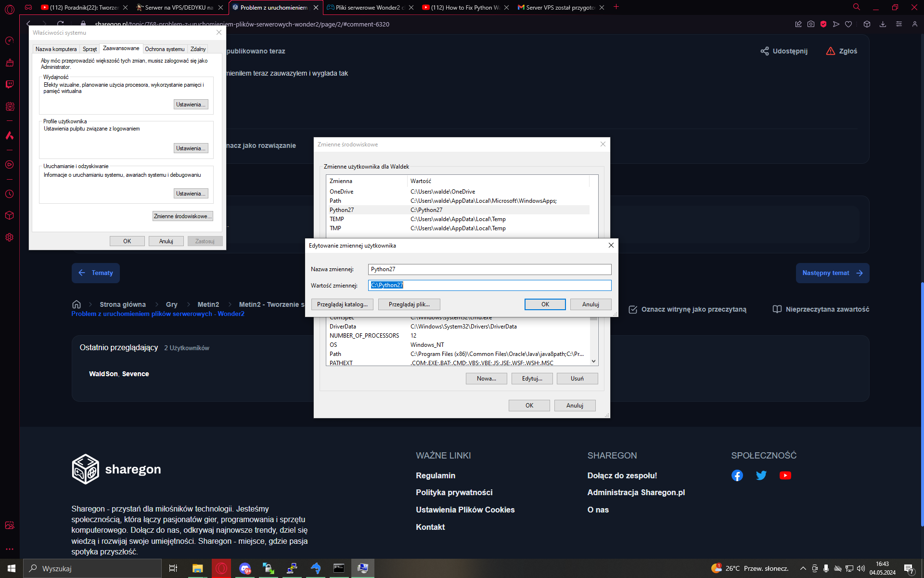
Task: Open Opera snapshot camera icon in address bar
Action: point(811,24)
